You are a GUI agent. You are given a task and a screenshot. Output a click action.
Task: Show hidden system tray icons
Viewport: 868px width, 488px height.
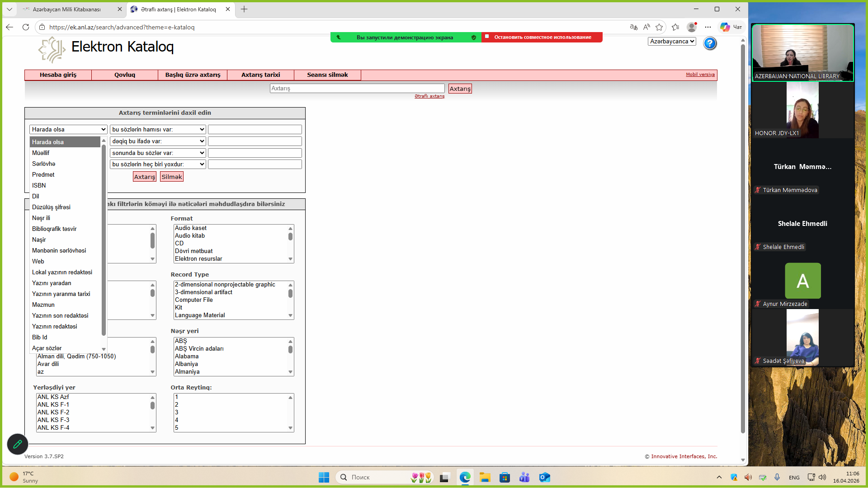pos(719,477)
